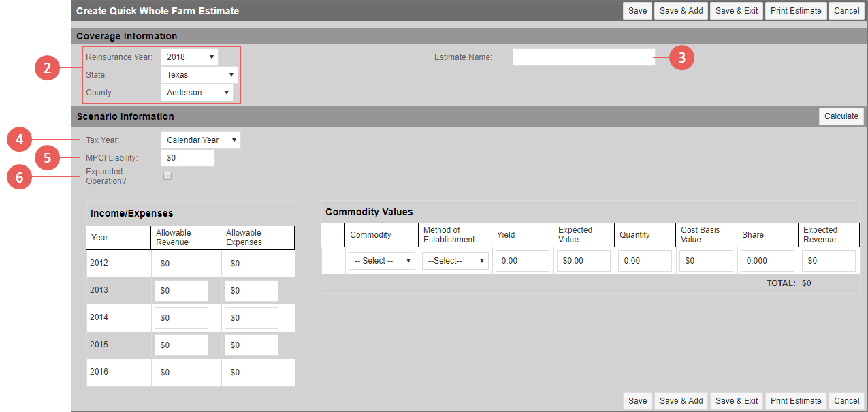
Task: Click the Share input in Commodity Values
Action: [x=767, y=260]
